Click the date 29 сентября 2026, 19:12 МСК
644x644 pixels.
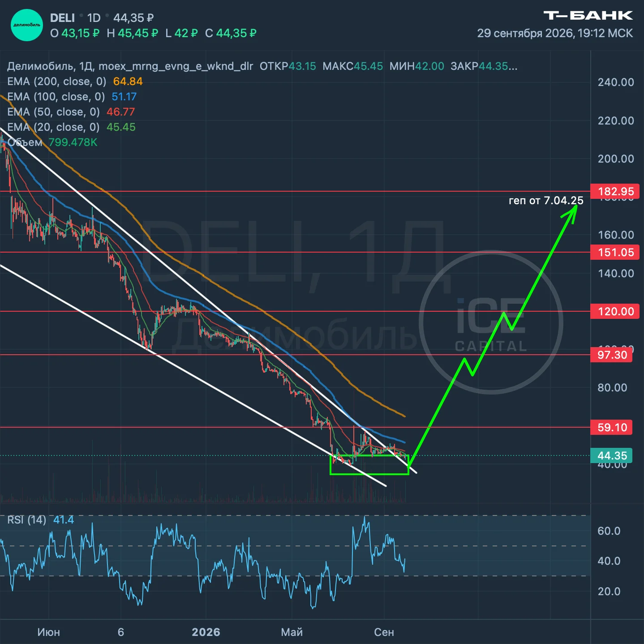[555, 33]
